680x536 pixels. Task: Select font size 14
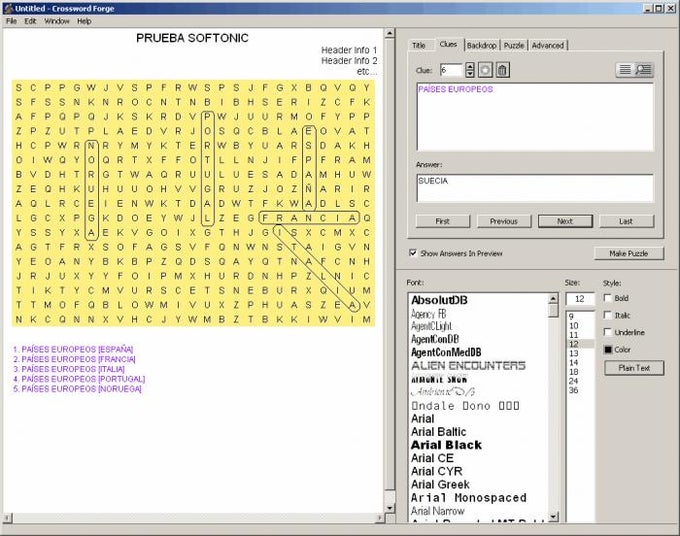(574, 363)
